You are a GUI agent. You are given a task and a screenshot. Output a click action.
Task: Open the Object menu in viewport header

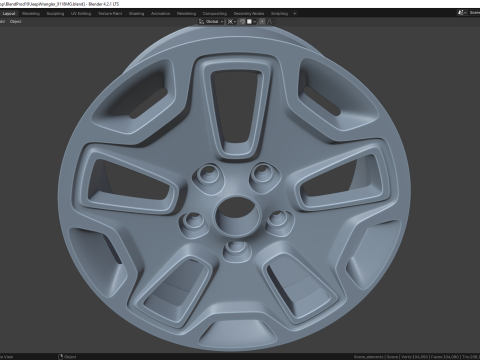click(15, 22)
